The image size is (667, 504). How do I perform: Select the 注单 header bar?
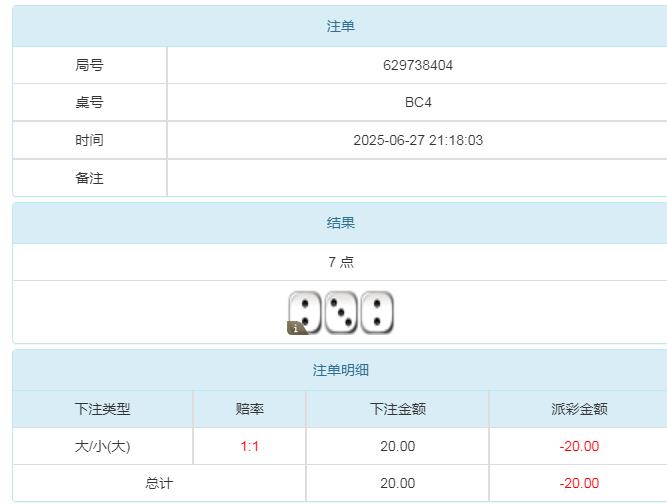click(x=340, y=26)
